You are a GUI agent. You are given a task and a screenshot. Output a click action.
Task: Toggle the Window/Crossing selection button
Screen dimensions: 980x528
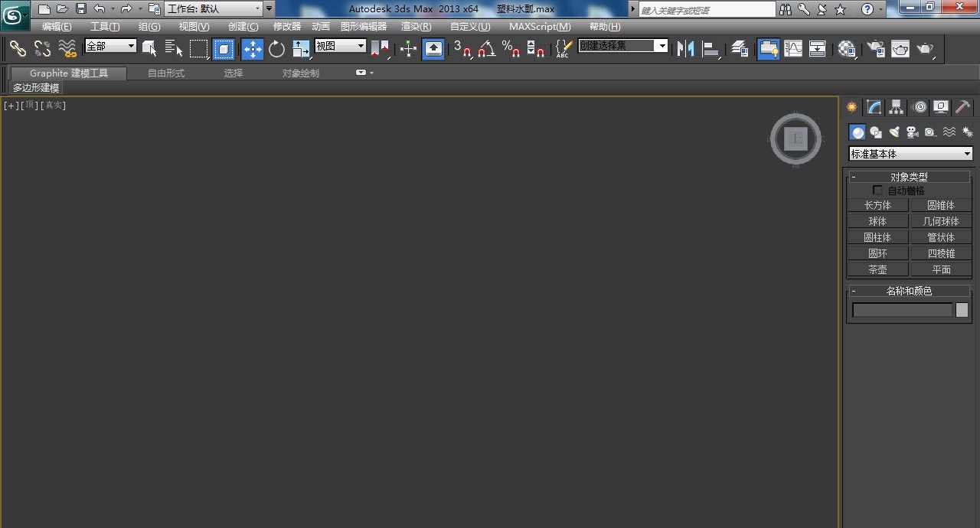click(223, 49)
